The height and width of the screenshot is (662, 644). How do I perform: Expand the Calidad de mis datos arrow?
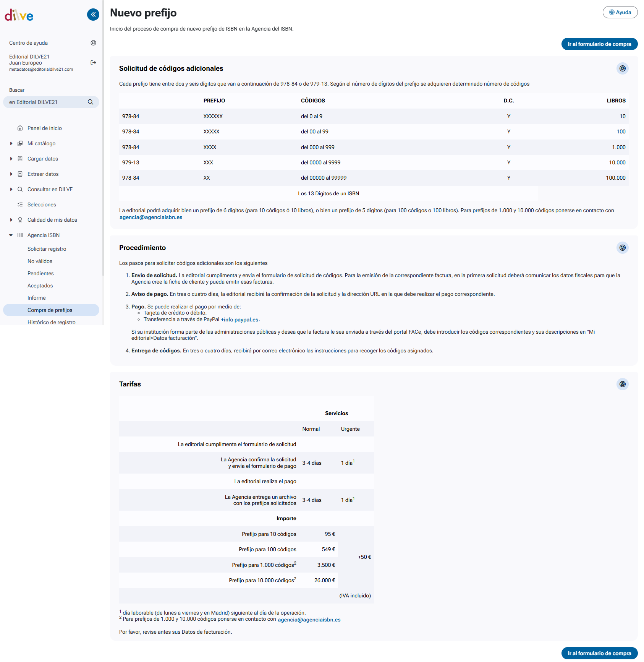point(11,220)
